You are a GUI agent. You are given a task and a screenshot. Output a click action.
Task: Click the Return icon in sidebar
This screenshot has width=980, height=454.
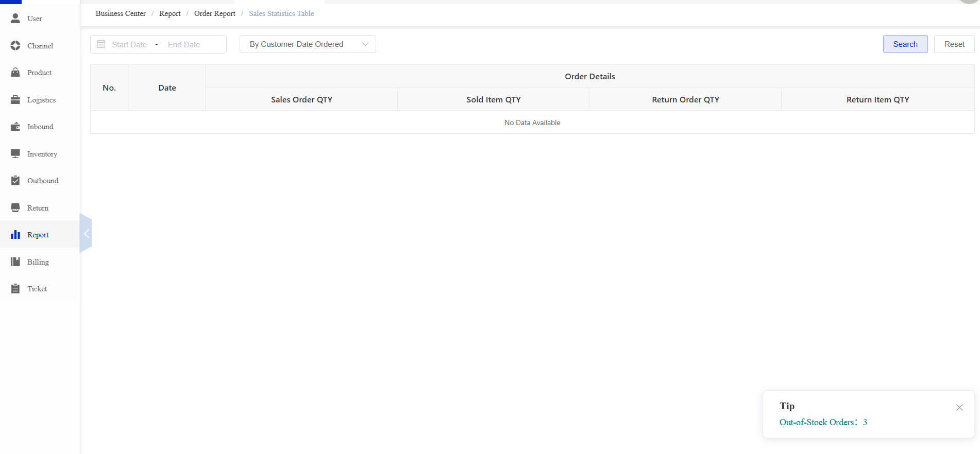click(x=15, y=208)
